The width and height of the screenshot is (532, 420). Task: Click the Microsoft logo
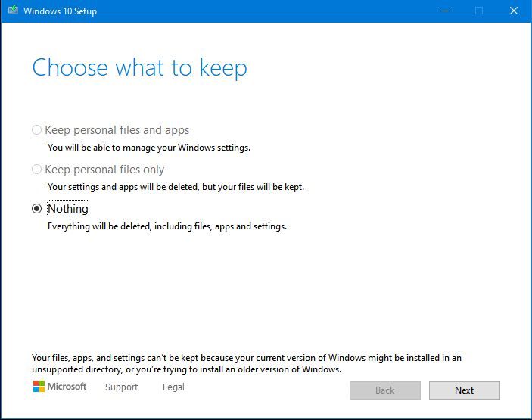tap(60, 387)
